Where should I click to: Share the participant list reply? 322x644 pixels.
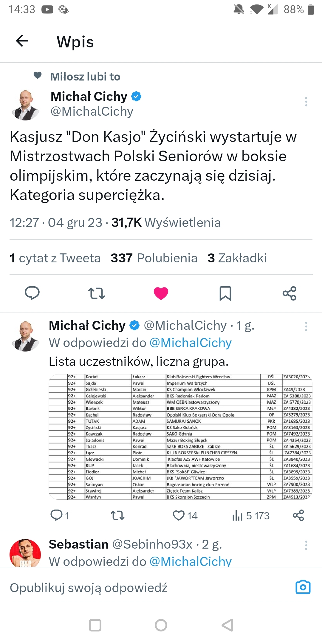pyautogui.click(x=298, y=515)
